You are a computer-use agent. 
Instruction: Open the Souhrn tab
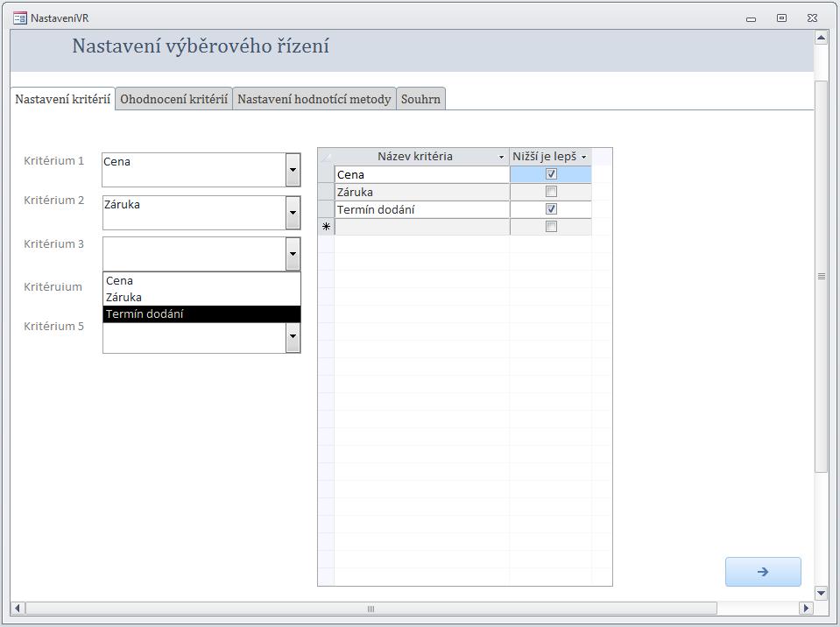(x=420, y=99)
